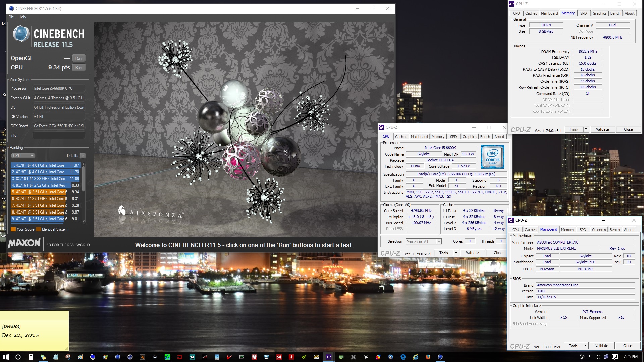
Task: Click the Info input field in Your System
Action: click(x=59, y=135)
